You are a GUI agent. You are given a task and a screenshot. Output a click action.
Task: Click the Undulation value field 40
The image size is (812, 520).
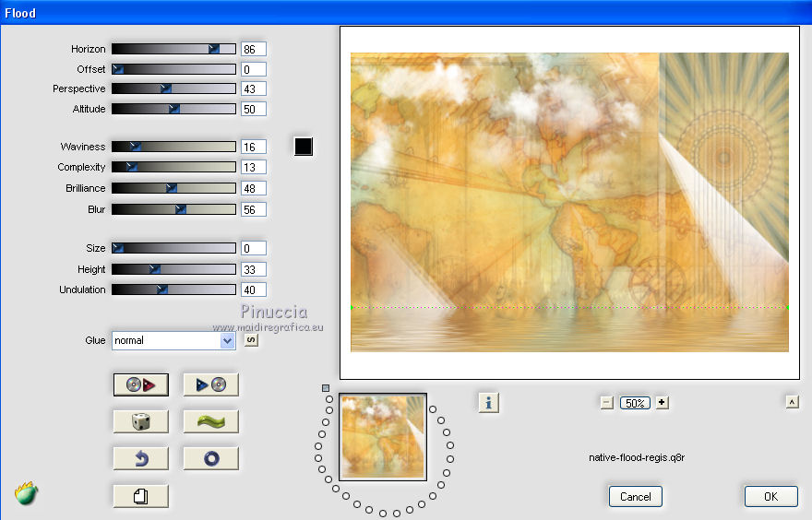coord(254,290)
